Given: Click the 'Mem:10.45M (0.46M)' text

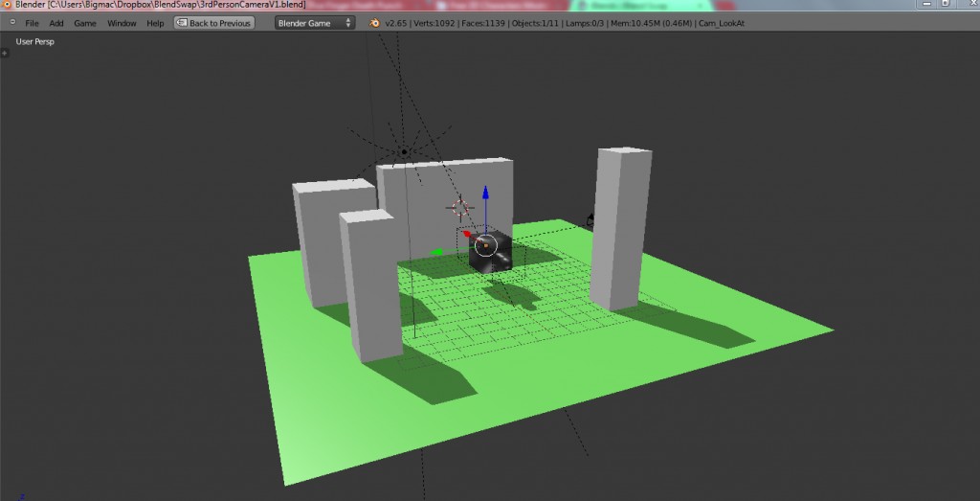Looking at the screenshot, I should pyautogui.click(x=652, y=23).
